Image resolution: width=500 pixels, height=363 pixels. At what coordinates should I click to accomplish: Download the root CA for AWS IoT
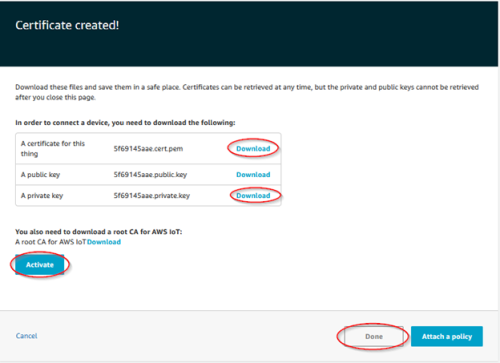click(x=104, y=242)
